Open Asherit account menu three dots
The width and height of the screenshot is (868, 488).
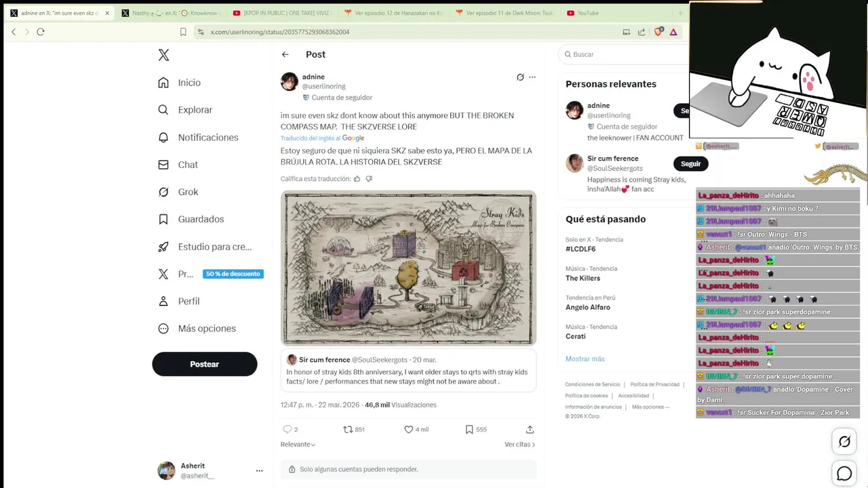click(259, 470)
